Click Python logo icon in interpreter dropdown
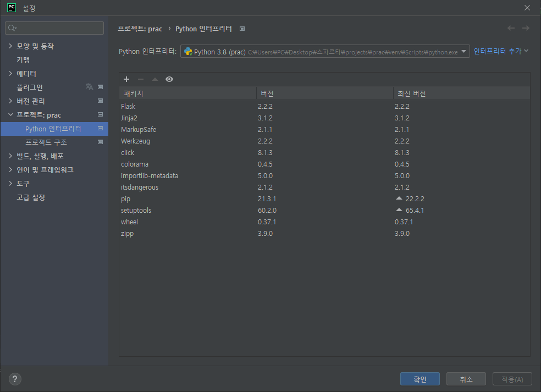 tap(188, 52)
